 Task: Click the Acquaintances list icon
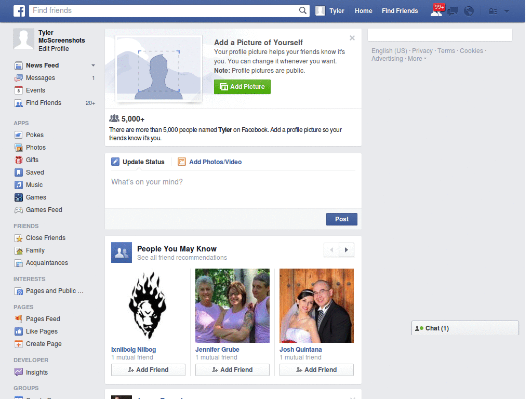tap(19, 263)
